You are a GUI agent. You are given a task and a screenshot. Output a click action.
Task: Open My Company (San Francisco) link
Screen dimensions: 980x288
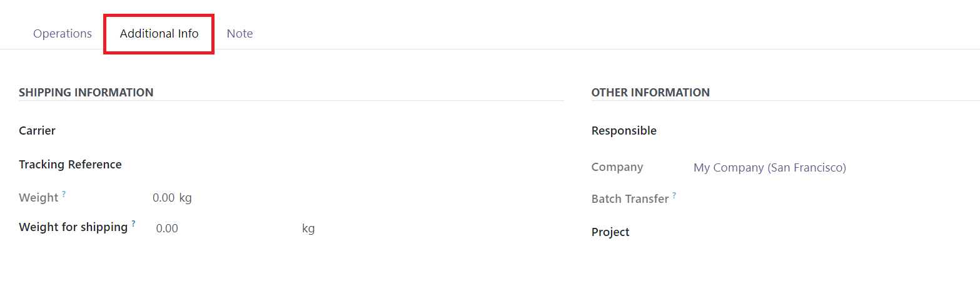pyautogui.click(x=769, y=168)
